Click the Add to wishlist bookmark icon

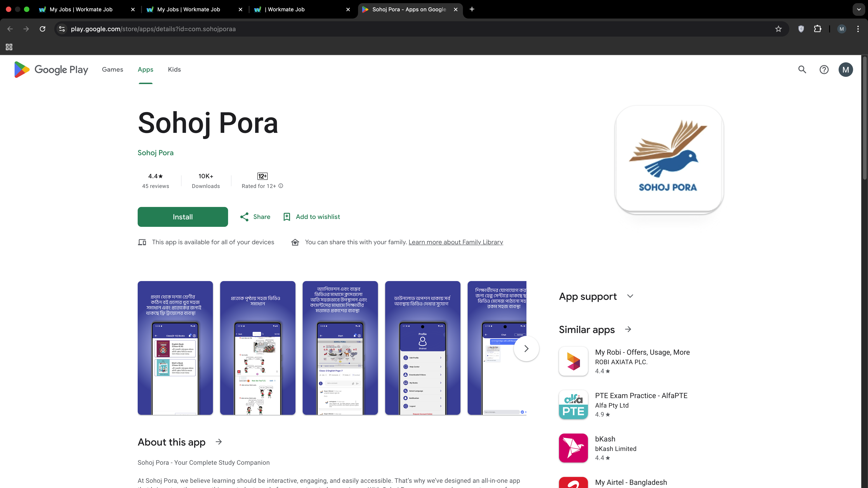(287, 217)
